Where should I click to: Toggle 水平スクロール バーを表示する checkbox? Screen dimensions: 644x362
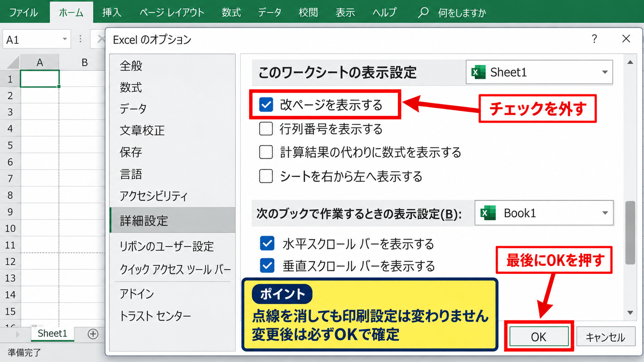click(x=267, y=244)
